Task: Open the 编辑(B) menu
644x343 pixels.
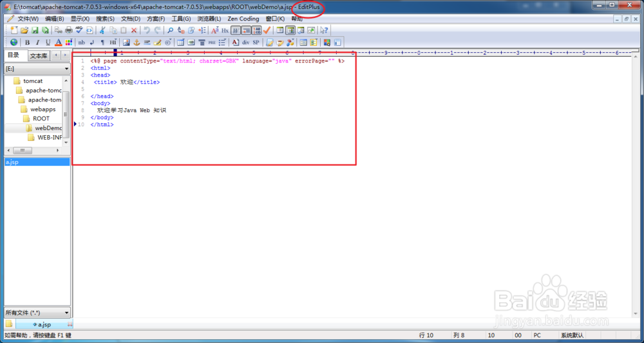Action: coord(54,19)
